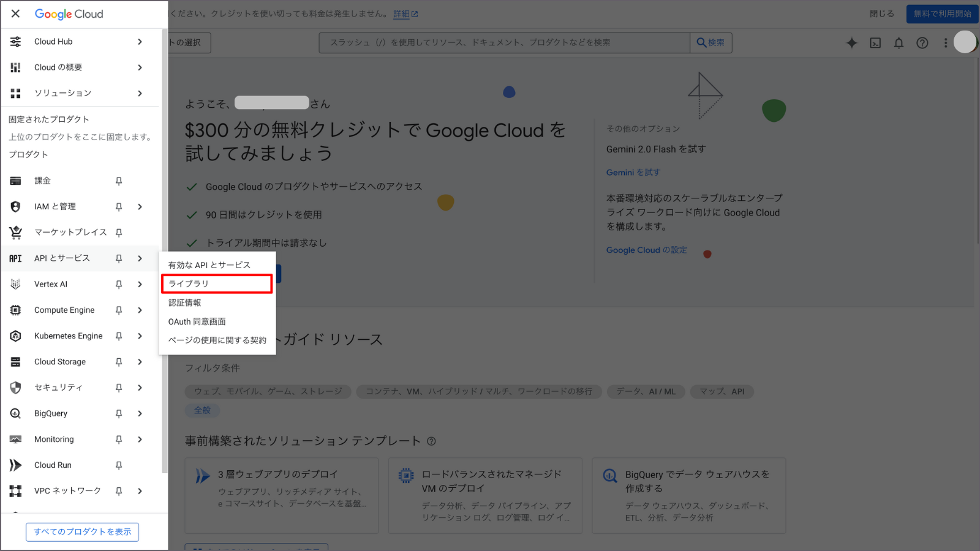This screenshot has width=980, height=551.
Task: Pin Monitoring product
Action: [x=119, y=439]
